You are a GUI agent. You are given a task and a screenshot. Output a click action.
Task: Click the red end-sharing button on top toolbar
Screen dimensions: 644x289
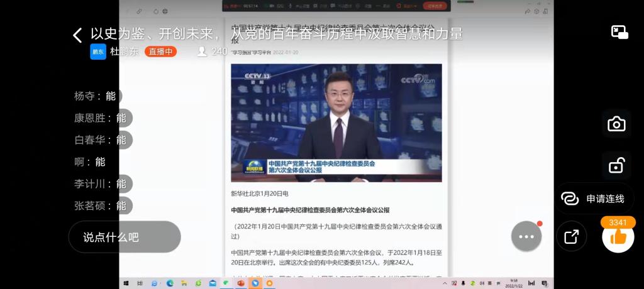[435, 6]
